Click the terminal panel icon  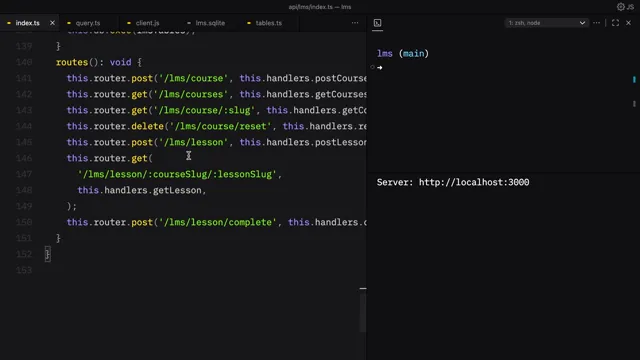coord(378,23)
